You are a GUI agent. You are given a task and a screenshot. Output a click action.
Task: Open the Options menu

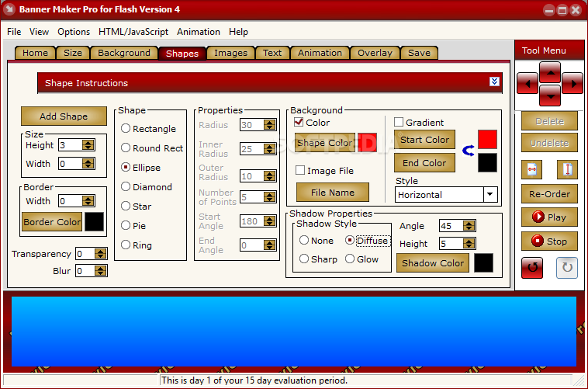point(74,32)
